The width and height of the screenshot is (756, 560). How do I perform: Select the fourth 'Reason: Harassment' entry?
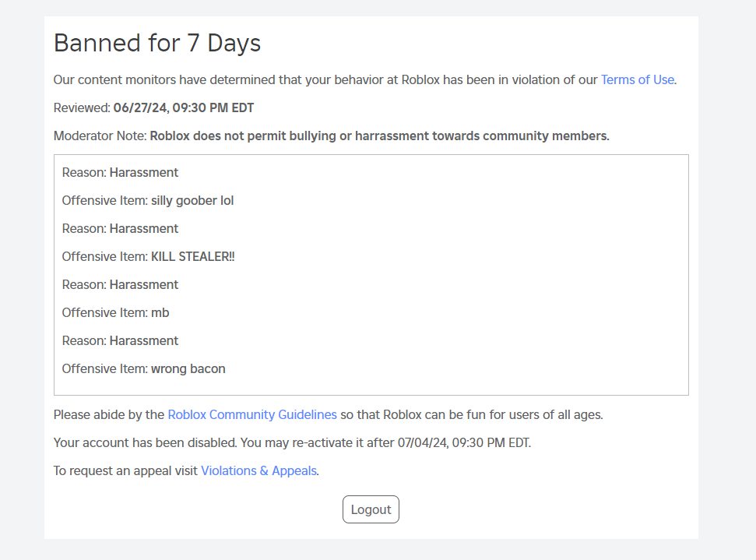tap(120, 340)
